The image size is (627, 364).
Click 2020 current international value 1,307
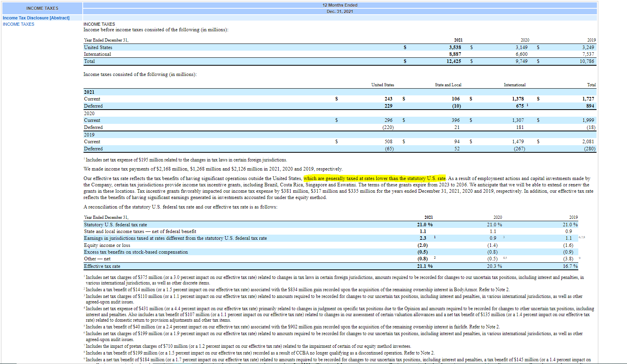(518, 120)
